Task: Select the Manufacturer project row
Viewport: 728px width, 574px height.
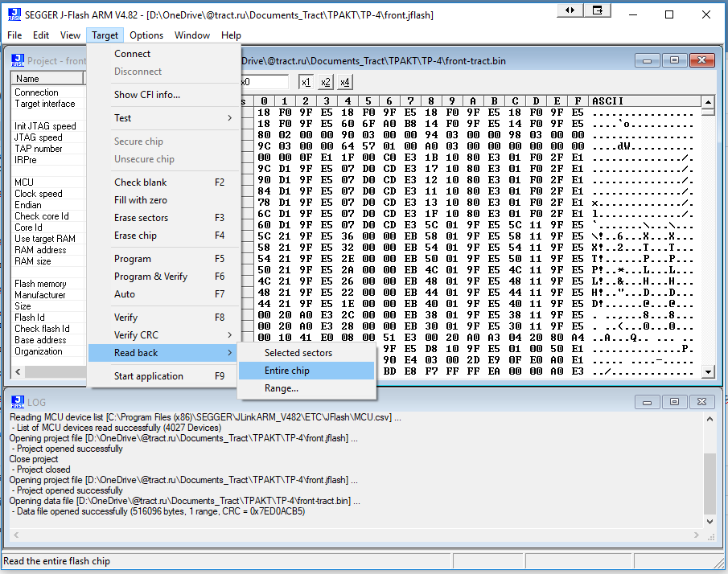Action: pos(48,295)
